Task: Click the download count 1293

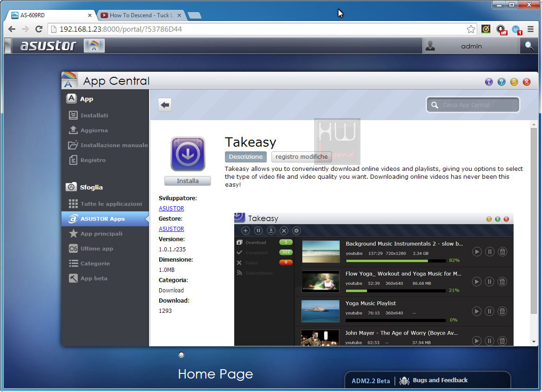Action: tap(165, 311)
